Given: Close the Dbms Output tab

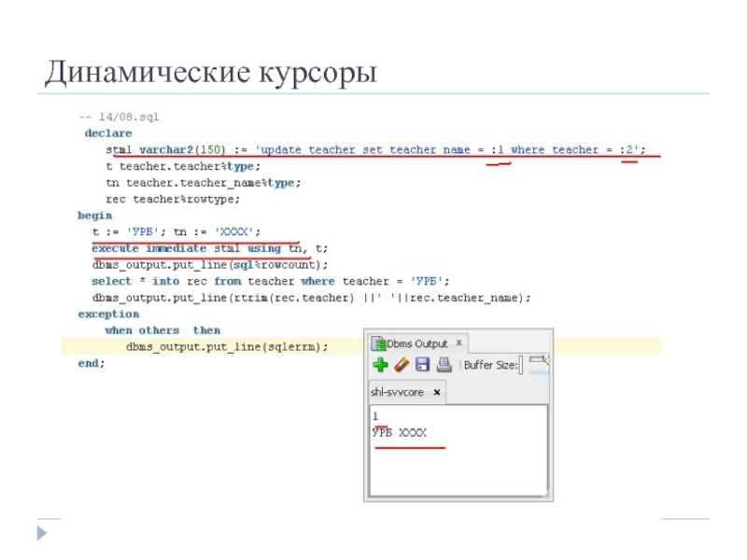Looking at the screenshot, I should tap(458, 343).
